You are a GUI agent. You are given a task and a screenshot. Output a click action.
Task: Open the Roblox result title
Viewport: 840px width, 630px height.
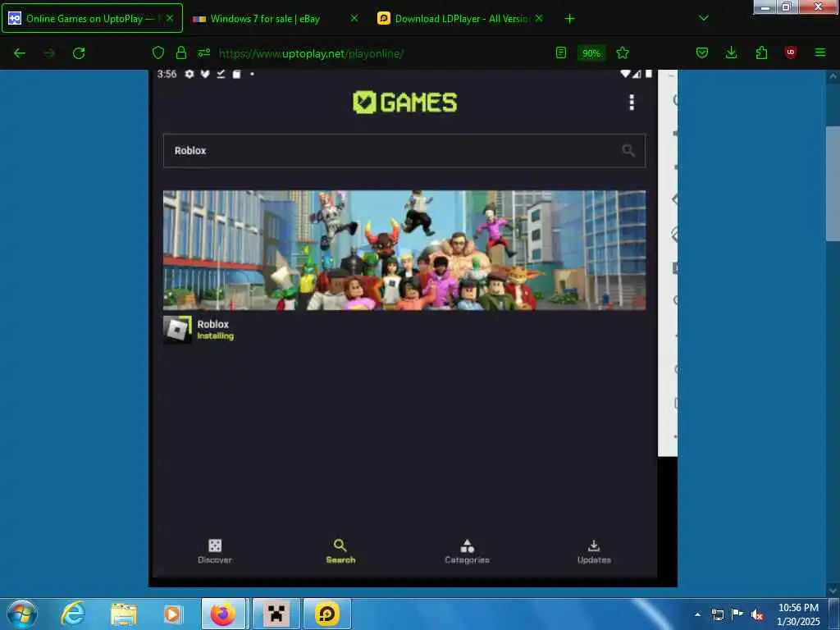(x=212, y=324)
